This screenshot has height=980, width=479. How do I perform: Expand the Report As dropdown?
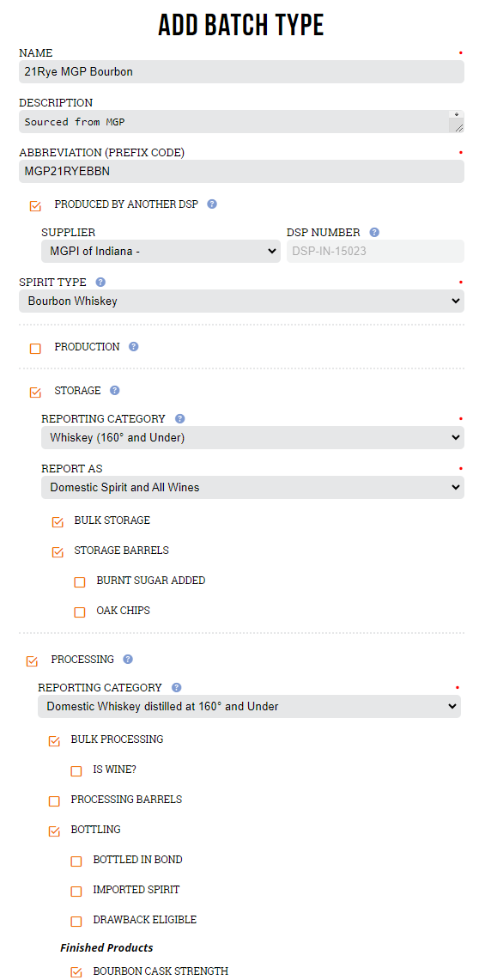pyautogui.click(x=253, y=487)
